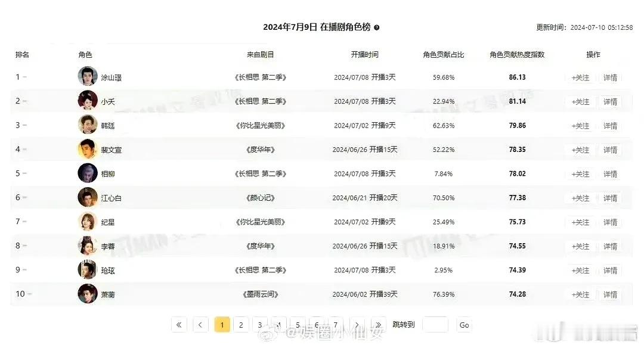View details of 萧蘅
This screenshot has height=348, width=644.
pyautogui.click(x=611, y=294)
